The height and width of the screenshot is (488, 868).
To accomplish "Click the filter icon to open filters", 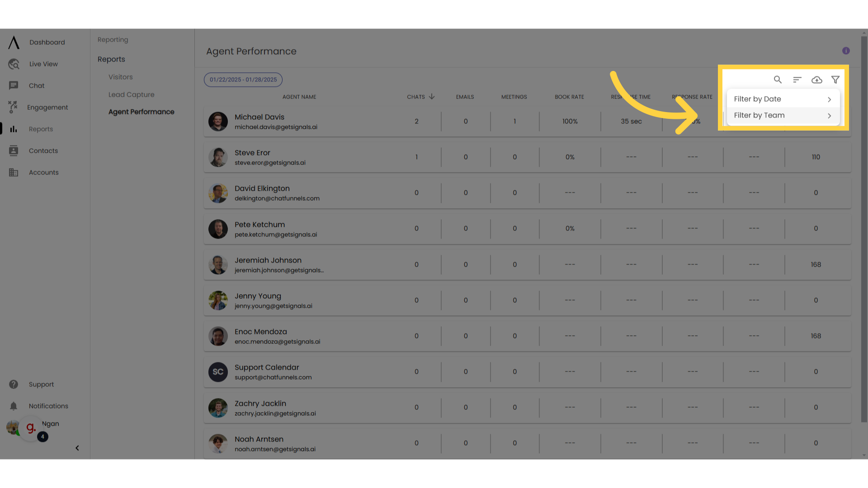I will point(835,79).
